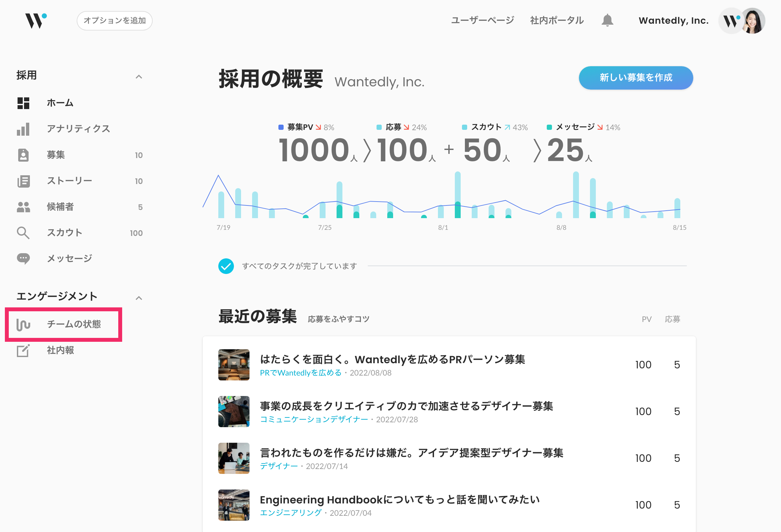Click the 候補者 people icon
This screenshot has width=781, height=532.
(23, 207)
